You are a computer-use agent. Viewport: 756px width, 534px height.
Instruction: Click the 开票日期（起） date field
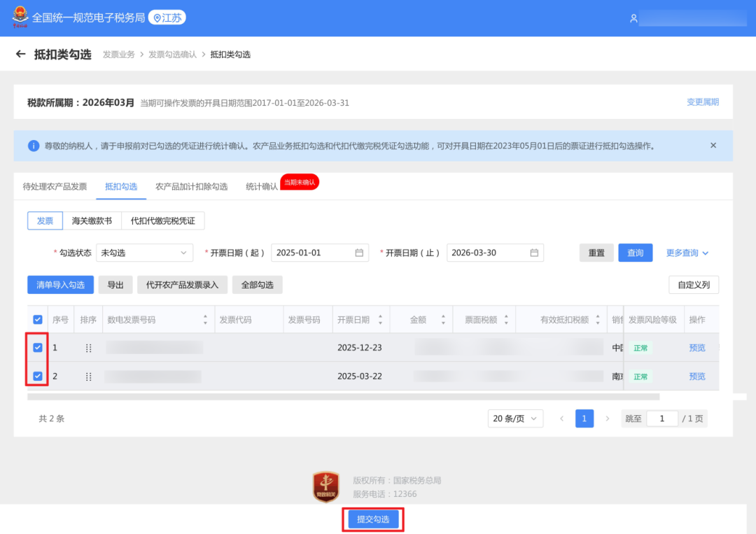point(320,253)
